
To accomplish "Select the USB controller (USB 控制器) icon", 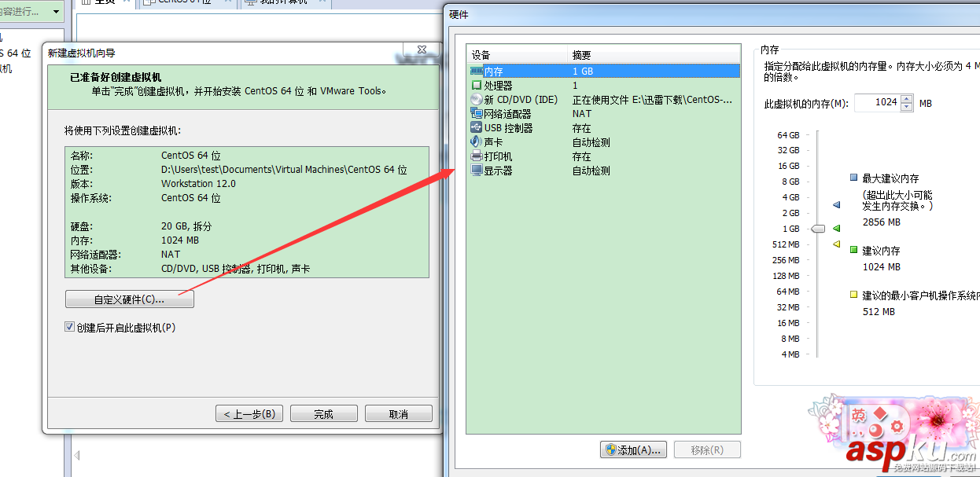I will pos(477,127).
